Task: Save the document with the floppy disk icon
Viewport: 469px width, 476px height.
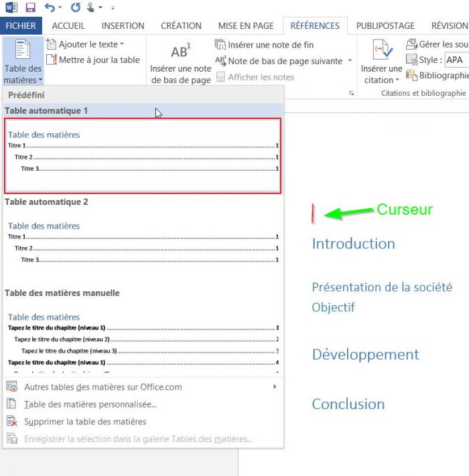Action: coord(30,7)
